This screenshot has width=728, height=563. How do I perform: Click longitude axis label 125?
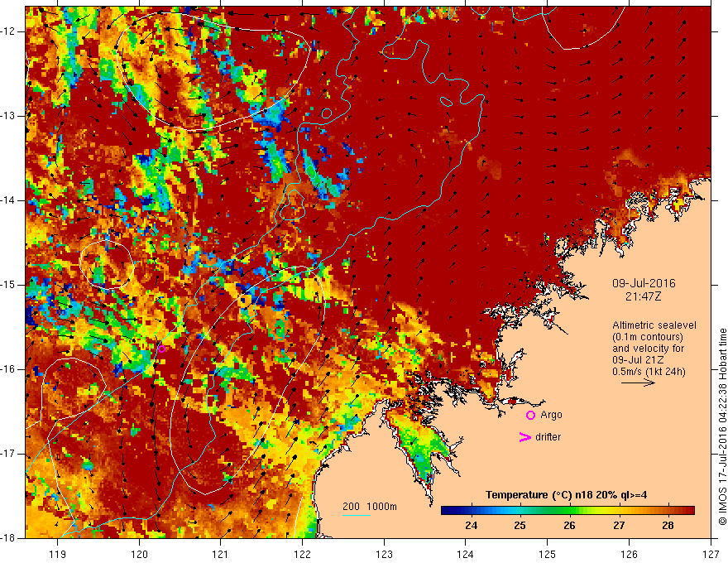[x=548, y=554]
